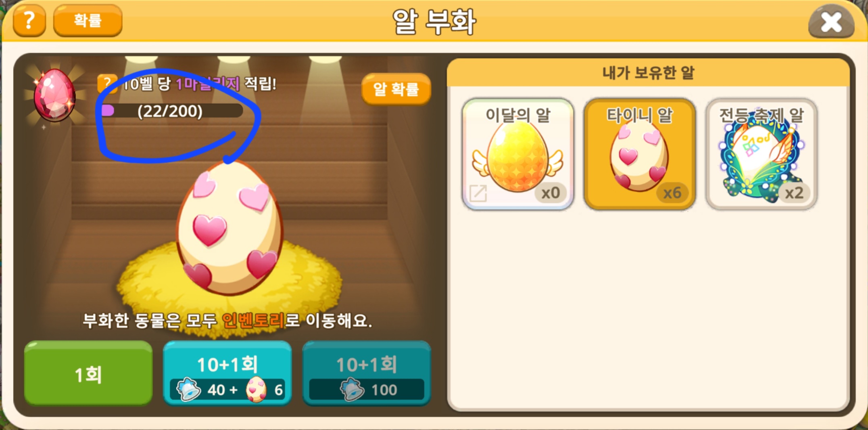Hatch 10+1회 using 40 bells and 6 eggs

coord(227,373)
